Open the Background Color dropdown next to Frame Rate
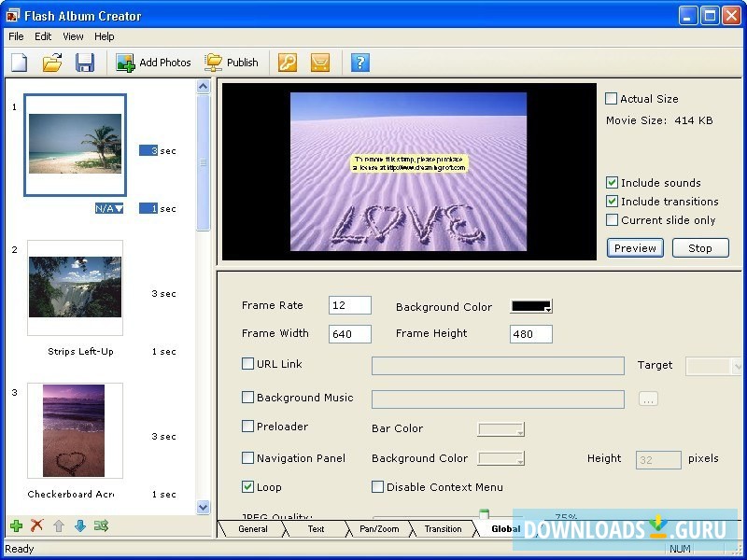Viewport: 747px width, 560px height. coord(531,306)
